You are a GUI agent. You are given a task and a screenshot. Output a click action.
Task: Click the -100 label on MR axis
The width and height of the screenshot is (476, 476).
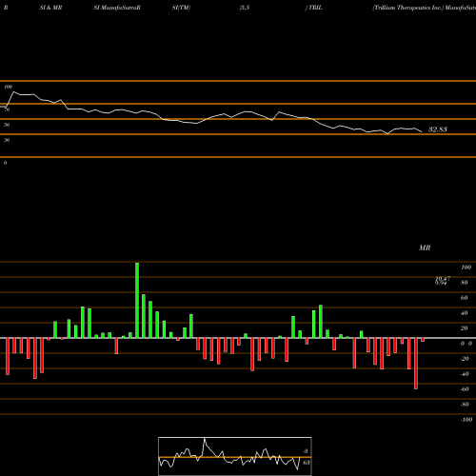466,420
